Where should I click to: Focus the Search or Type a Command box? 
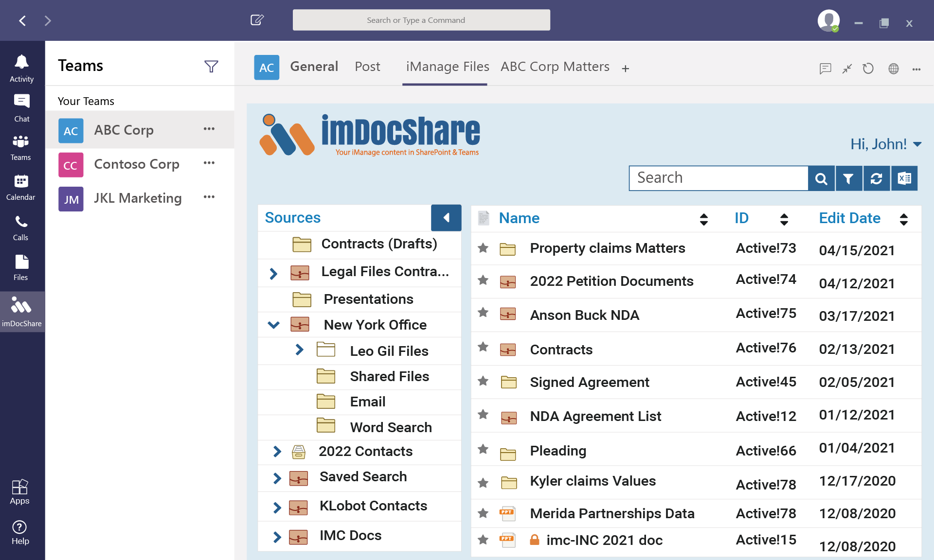point(421,20)
